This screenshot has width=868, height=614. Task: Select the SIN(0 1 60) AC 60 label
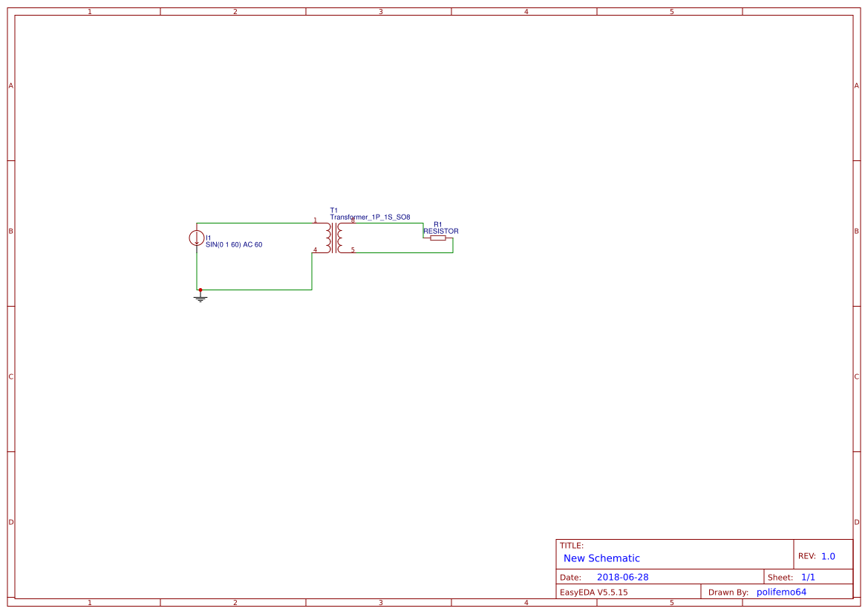pos(235,244)
